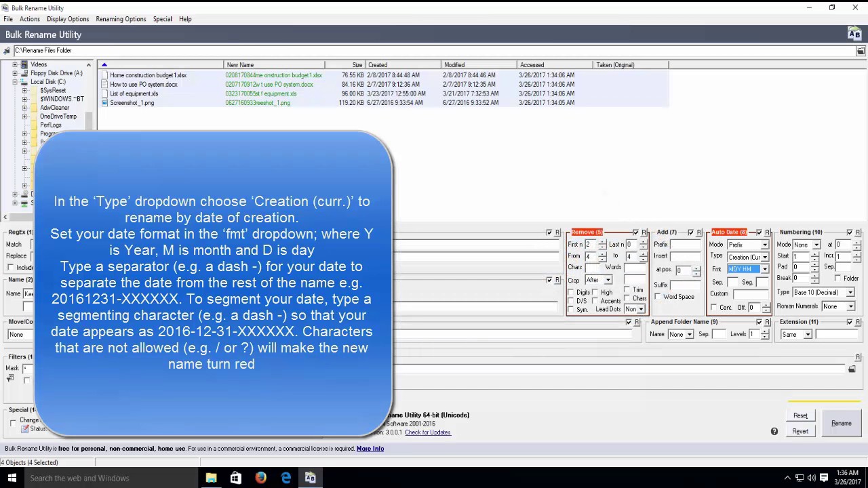Image resolution: width=868 pixels, height=488 pixels.
Task: Enable the Cent. checkbox in Auto Date
Action: click(x=713, y=308)
